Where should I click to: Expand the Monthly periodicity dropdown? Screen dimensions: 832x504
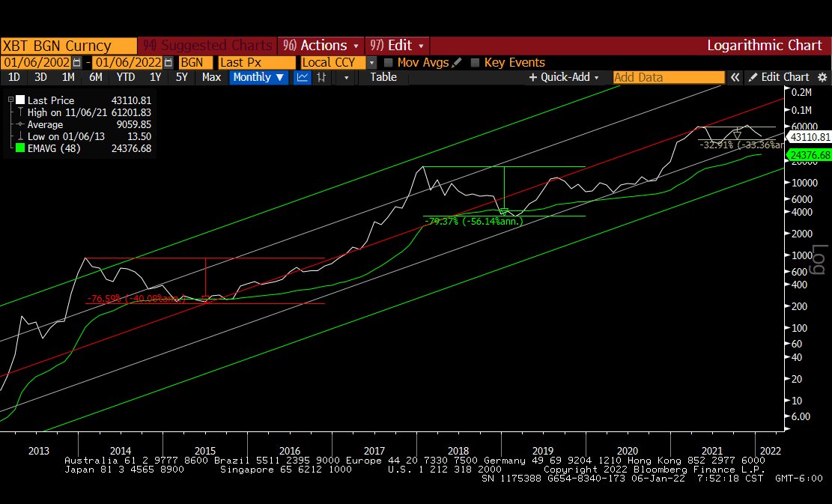(259, 77)
